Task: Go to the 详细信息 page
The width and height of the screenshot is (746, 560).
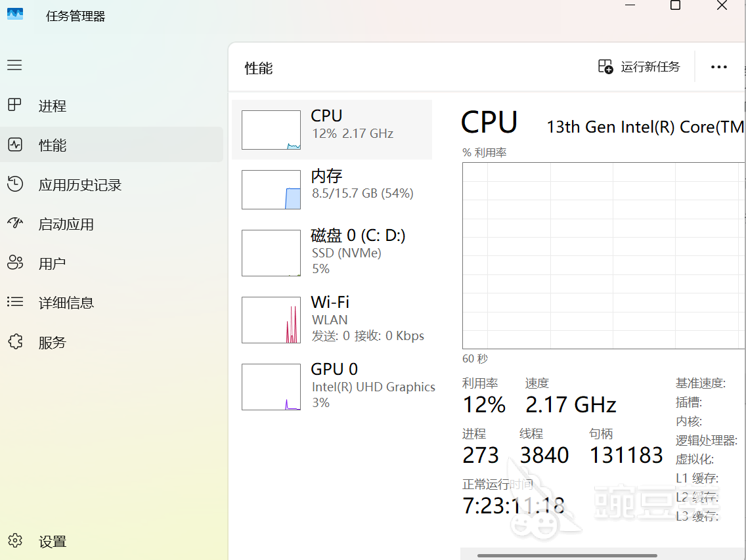Action: pyautogui.click(x=112, y=302)
